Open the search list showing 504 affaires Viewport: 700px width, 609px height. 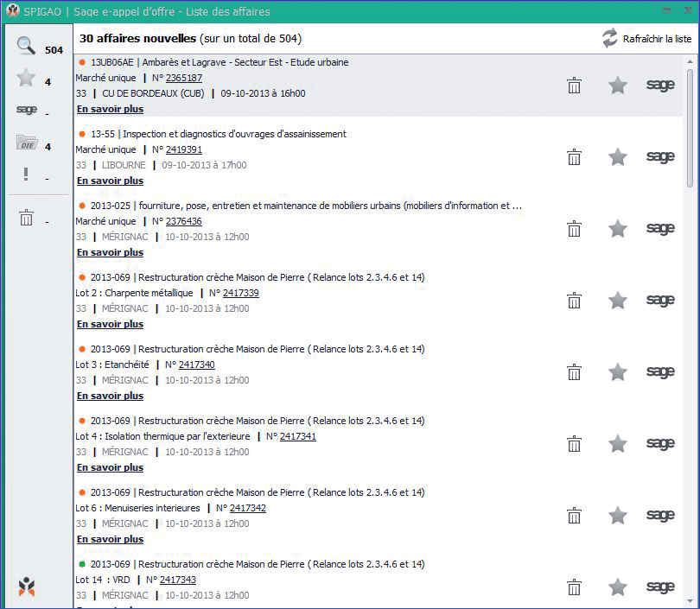coord(26,46)
